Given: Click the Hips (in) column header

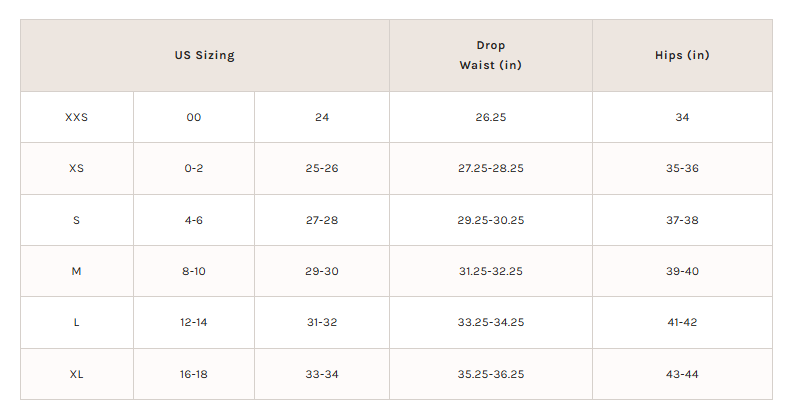Looking at the screenshot, I should [x=681, y=56].
